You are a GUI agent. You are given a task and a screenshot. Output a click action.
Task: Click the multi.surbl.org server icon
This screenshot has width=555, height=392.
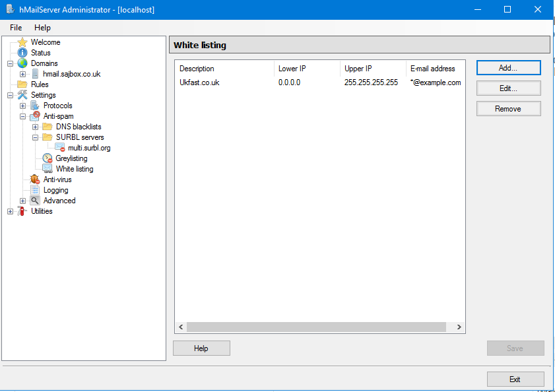coord(60,148)
